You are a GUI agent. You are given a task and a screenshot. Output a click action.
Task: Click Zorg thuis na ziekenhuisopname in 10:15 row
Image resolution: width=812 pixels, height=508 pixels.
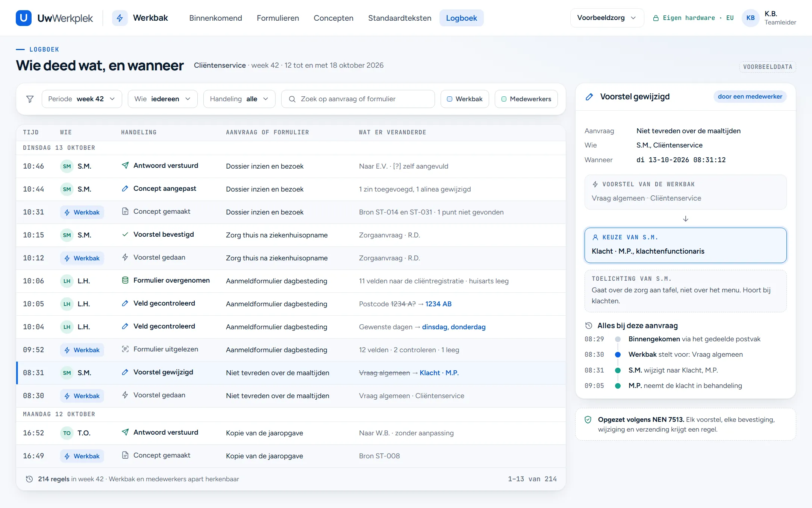coord(277,235)
